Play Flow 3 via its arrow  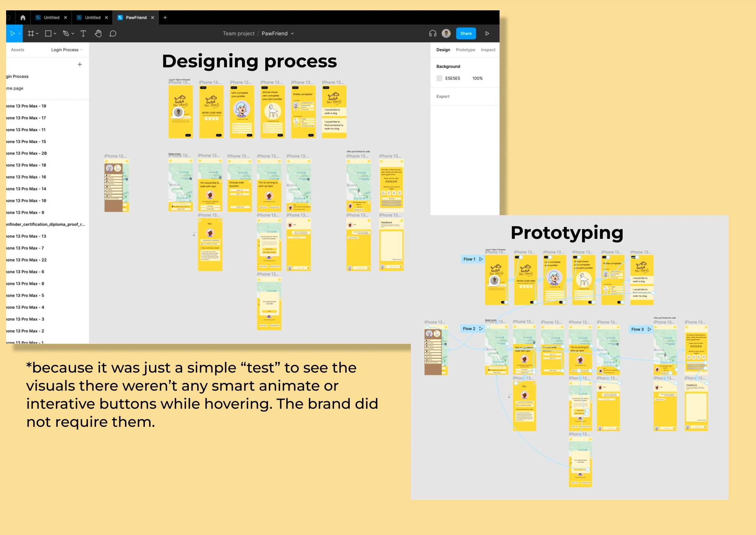tap(649, 329)
